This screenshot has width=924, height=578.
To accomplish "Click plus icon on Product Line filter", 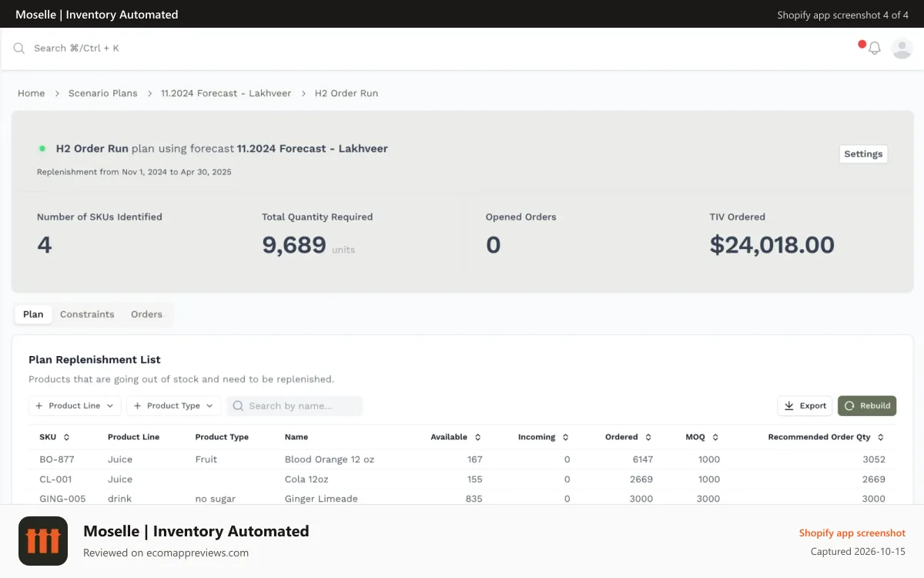I will tap(39, 405).
